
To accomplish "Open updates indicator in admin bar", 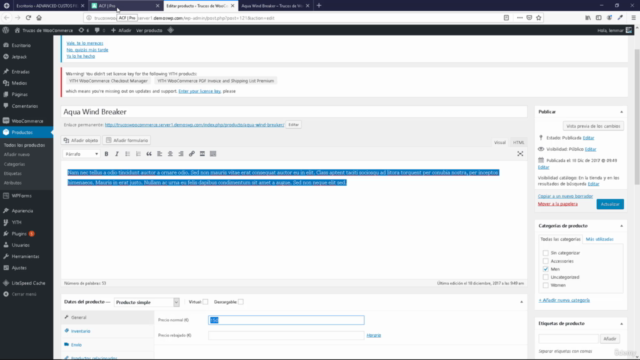I will [x=84, y=30].
